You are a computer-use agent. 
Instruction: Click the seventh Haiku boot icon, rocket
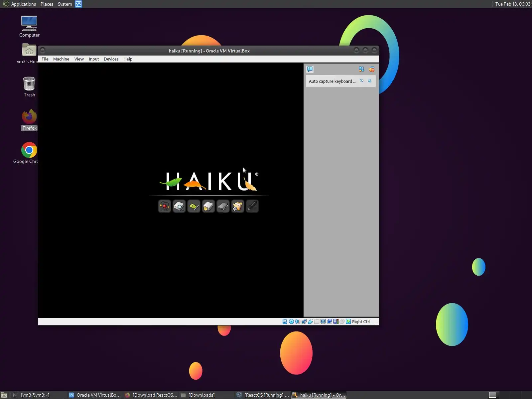[252, 206]
